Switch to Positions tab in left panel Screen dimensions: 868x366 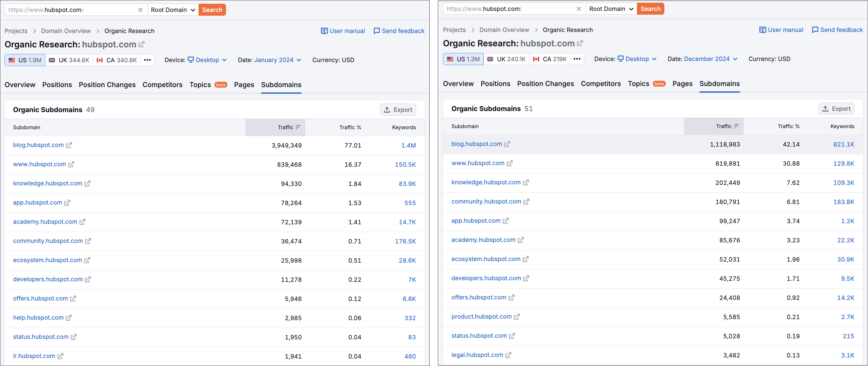tap(57, 85)
